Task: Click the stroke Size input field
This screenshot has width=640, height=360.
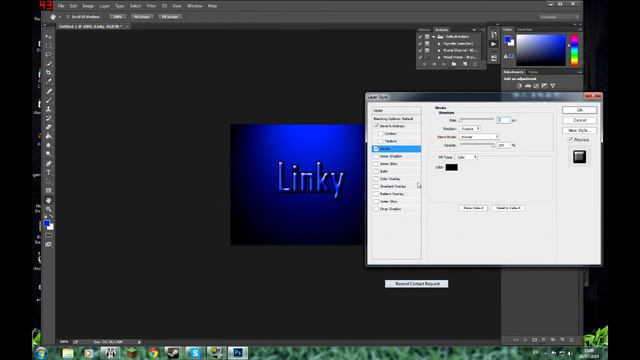Action: point(504,120)
